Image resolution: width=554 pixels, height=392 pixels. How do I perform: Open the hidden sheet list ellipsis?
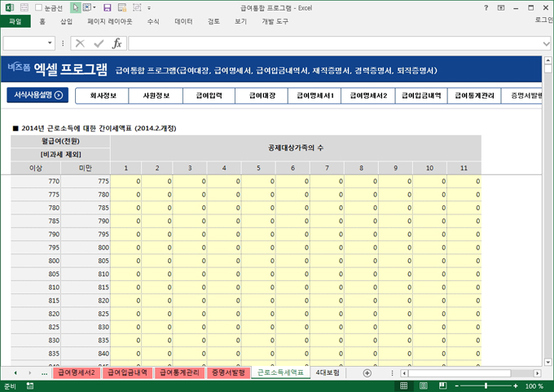[x=43, y=372]
